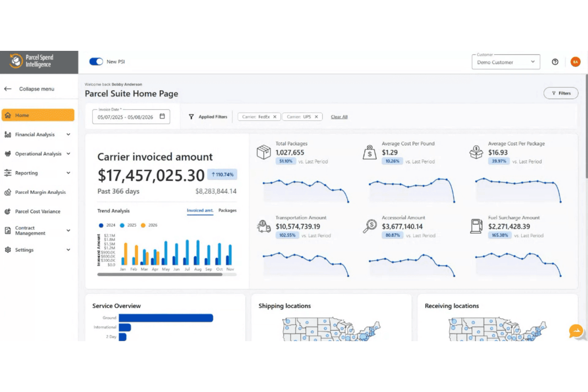This screenshot has height=392, width=588.
Task: Remove the Carrier UPS filter chip
Action: click(316, 117)
